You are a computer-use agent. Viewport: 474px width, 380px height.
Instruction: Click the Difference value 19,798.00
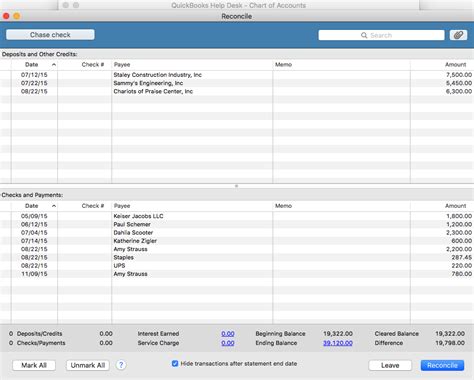(450, 343)
